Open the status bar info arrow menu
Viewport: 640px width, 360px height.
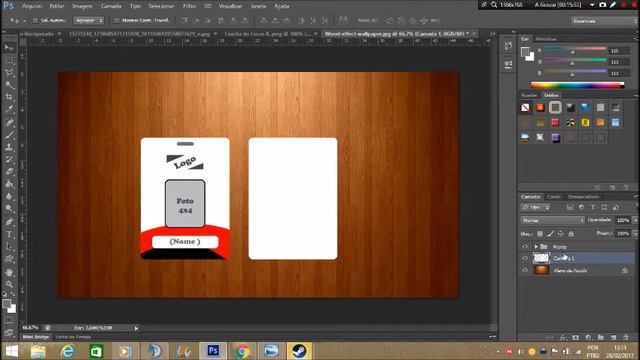coord(136,328)
